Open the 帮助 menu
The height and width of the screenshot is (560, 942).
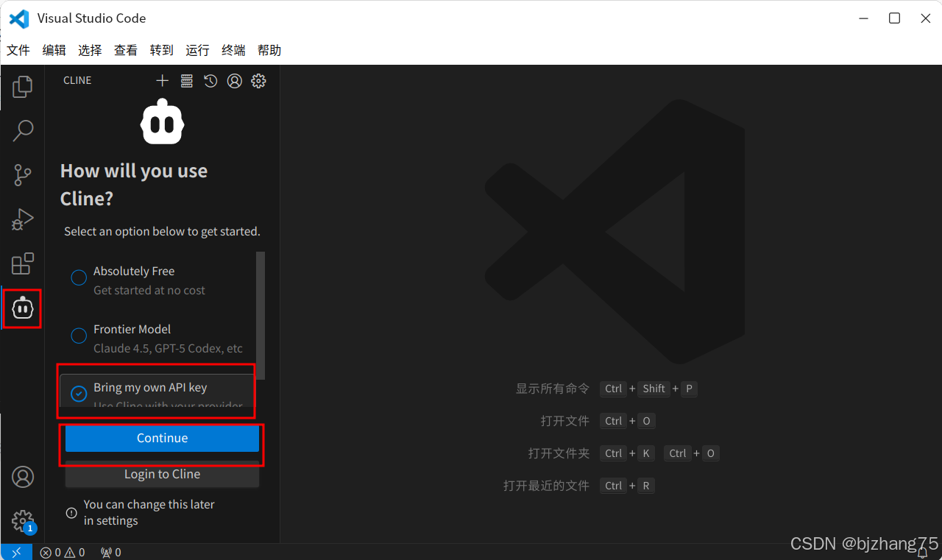click(269, 49)
